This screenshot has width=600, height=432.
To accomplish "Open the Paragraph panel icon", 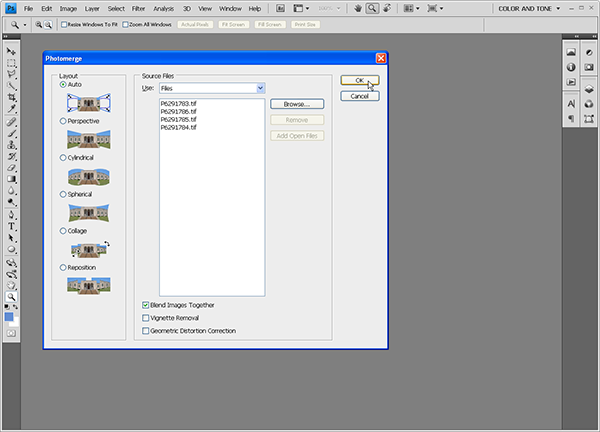I will point(571,119).
